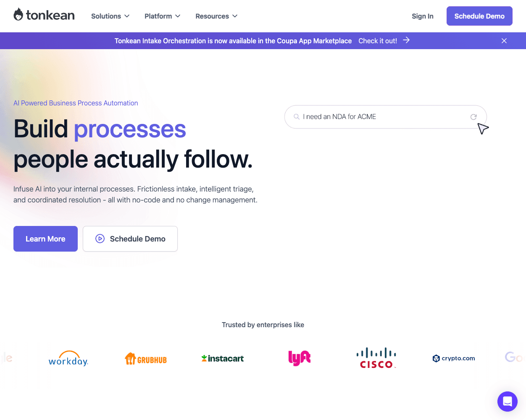Click the Sign In link
This screenshot has height=420, width=526.
click(422, 16)
